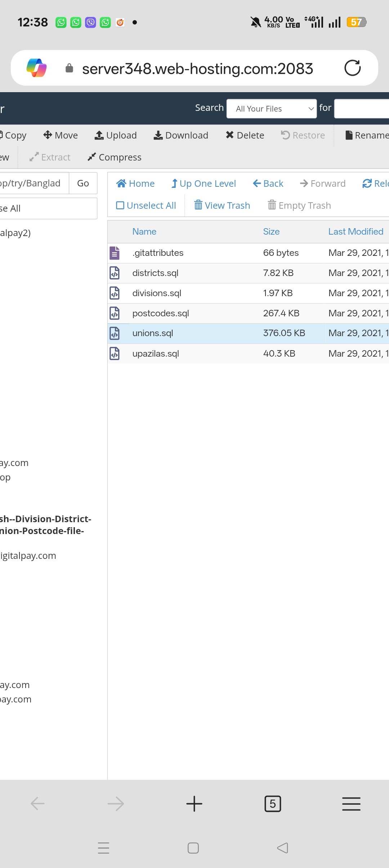
Task: Click the Restore toolbar button
Action: click(x=303, y=135)
